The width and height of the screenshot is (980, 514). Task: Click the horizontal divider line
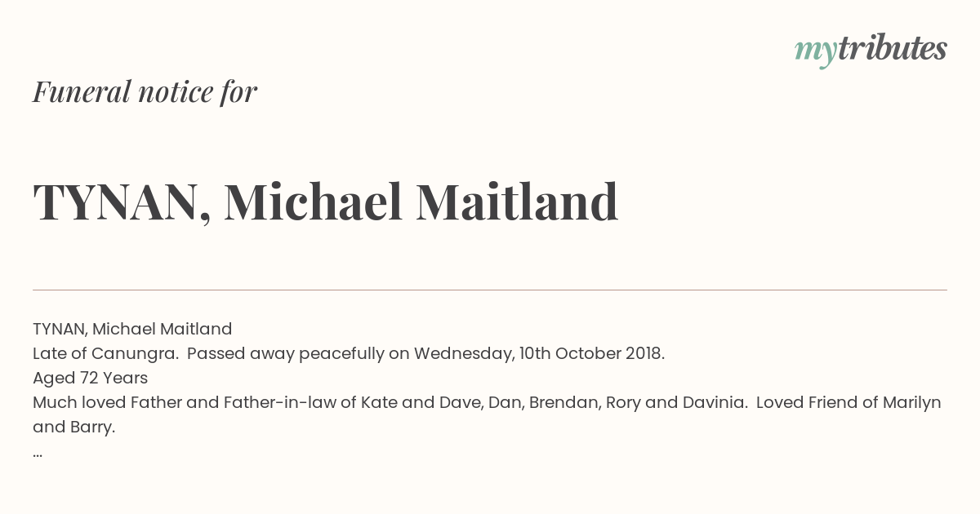pos(490,290)
